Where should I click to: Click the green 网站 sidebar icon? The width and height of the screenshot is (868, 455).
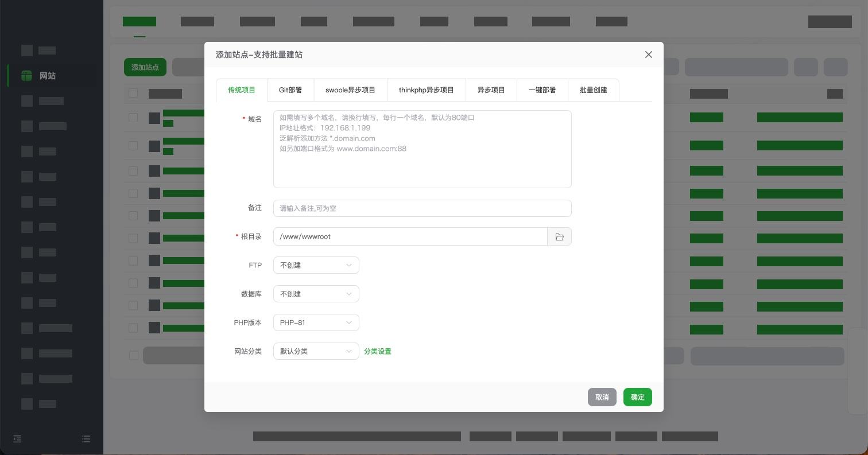[x=26, y=76]
